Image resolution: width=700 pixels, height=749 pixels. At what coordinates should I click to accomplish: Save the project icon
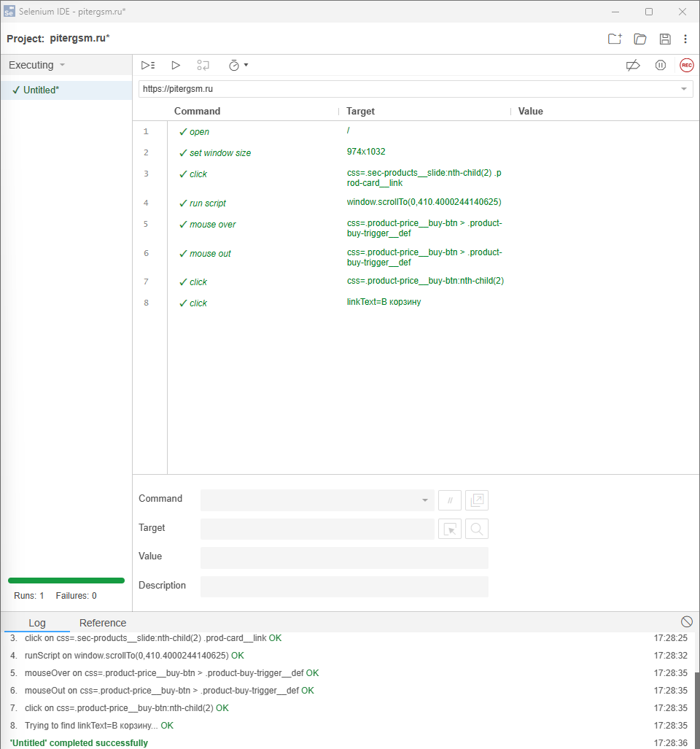665,39
